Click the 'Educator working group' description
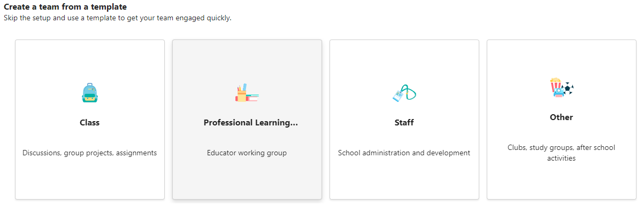Image resolution: width=644 pixels, height=206 pixels. (x=247, y=153)
